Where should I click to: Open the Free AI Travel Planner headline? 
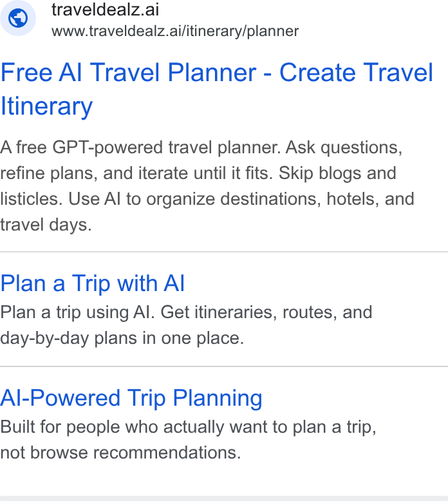[x=216, y=89]
